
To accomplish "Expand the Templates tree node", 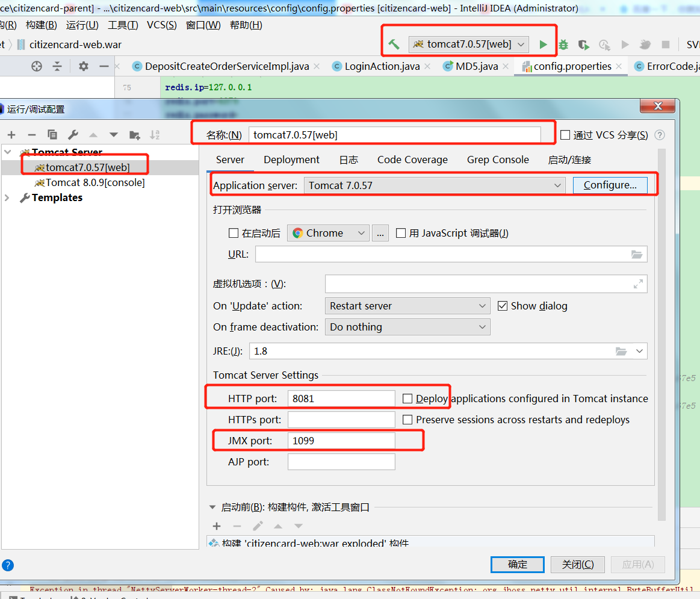I will pos(7,197).
